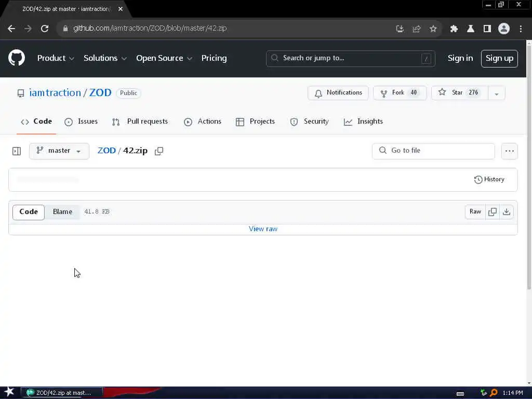Expand the Solutions menu
Viewport: 532px width, 399px height.
(105, 58)
